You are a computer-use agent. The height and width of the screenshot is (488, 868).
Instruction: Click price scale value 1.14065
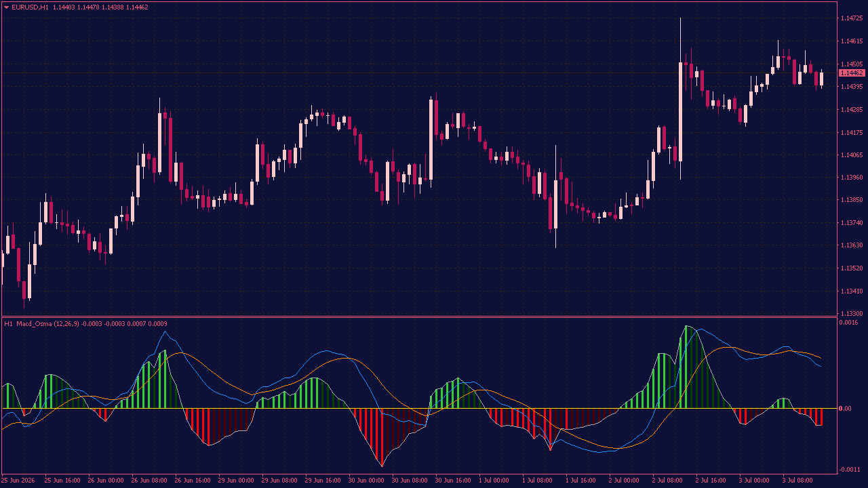pos(851,155)
